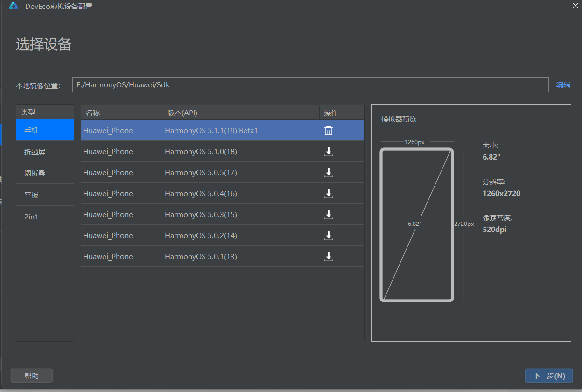Select the HarmonyOS 5.0.1(13) row
582x392 pixels.
click(223, 257)
